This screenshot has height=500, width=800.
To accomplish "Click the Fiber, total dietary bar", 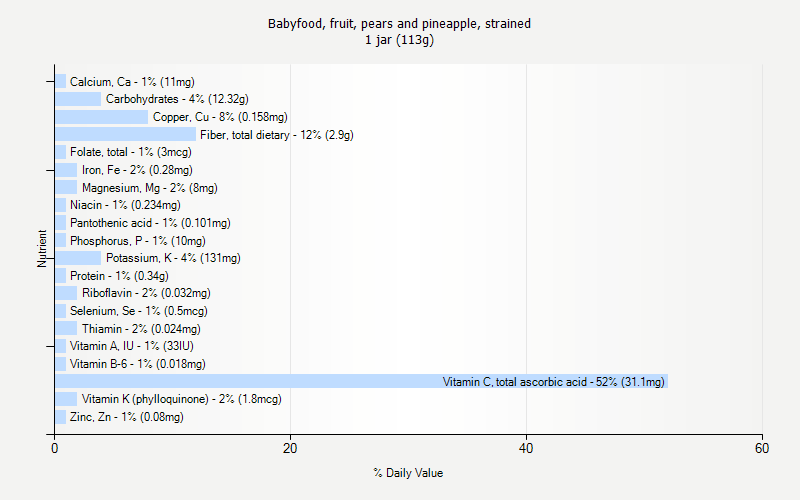I will point(125,134).
